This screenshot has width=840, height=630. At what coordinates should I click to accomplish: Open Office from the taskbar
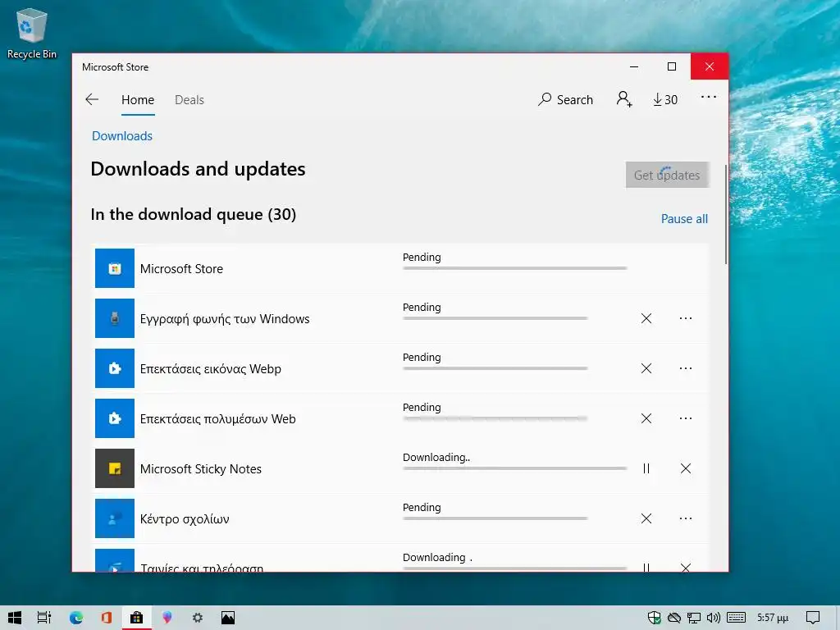point(106,618)
